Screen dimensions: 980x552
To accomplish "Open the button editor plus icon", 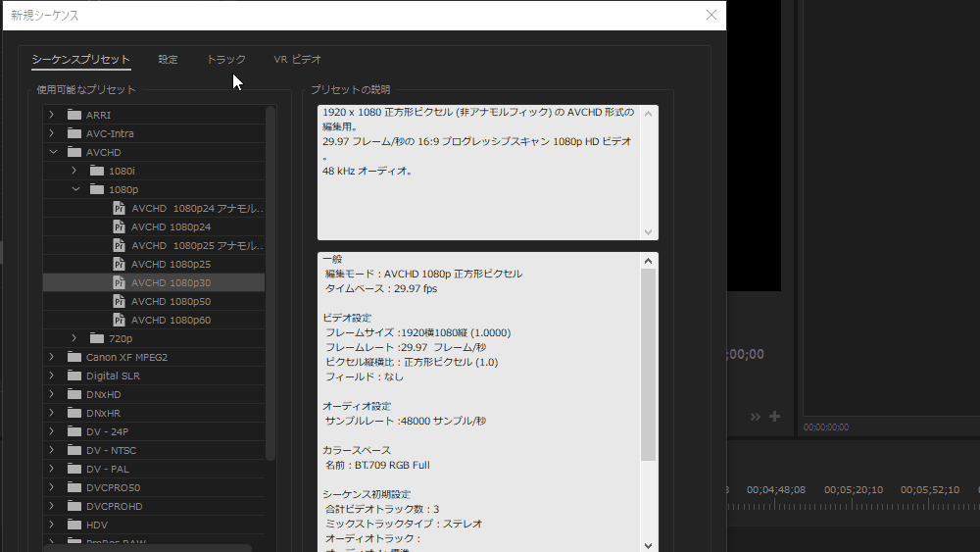I will (774, 417).
